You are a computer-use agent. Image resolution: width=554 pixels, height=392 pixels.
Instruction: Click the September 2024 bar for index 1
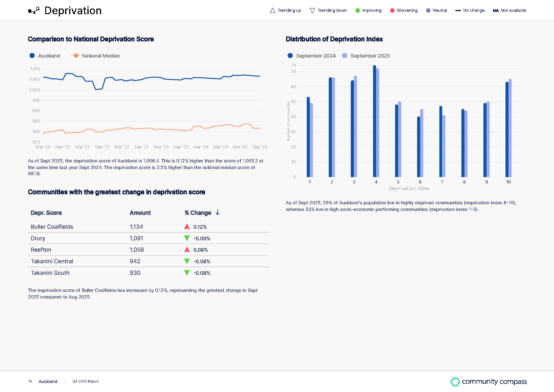(308, 137)
